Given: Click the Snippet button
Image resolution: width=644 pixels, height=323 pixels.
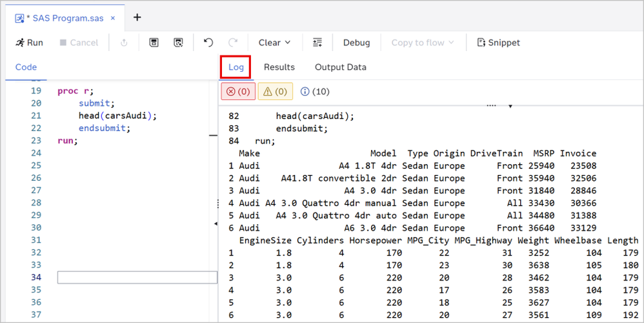Looking at the screenshot, I should (499, 43).
